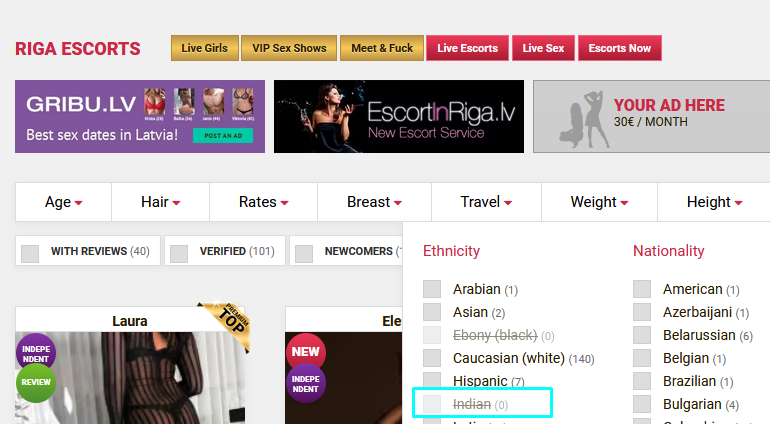This screenshot has height=424, width=770.
Task: Select the Caucasian (white) checkbox
Action: pos(432,358)
